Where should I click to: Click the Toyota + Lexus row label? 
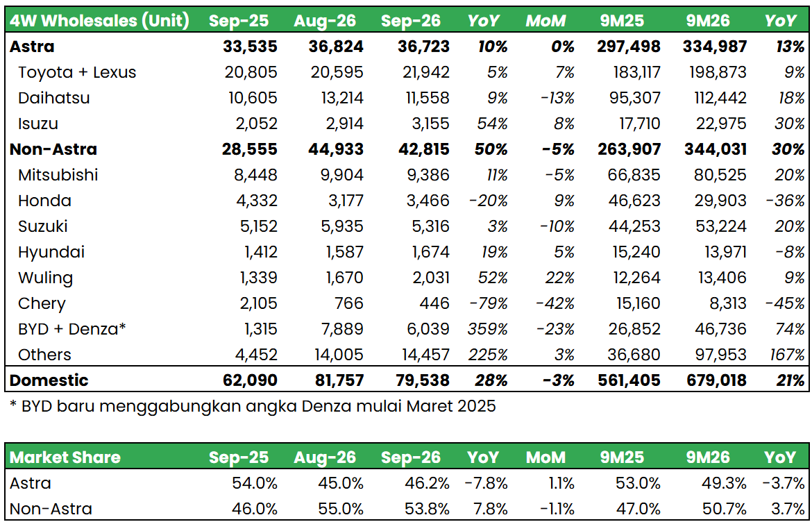tap(77, 72)
